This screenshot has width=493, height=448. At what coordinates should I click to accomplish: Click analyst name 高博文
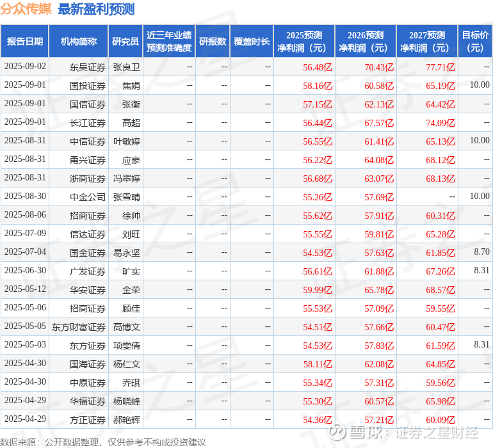point(126,327)
